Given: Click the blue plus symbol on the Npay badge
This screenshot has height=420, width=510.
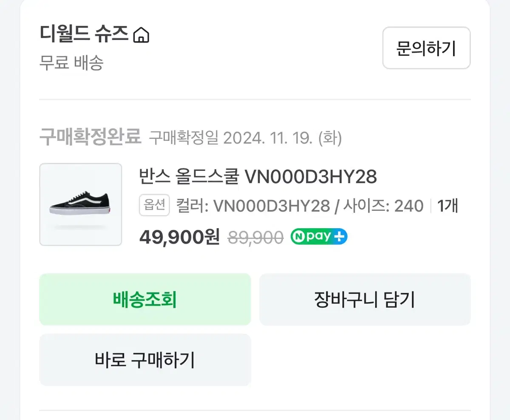Looking at the screenshot, I should [339, 236].
